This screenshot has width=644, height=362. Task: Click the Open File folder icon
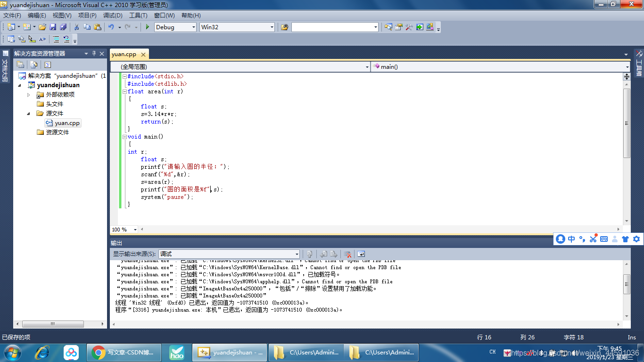[42, 27]
